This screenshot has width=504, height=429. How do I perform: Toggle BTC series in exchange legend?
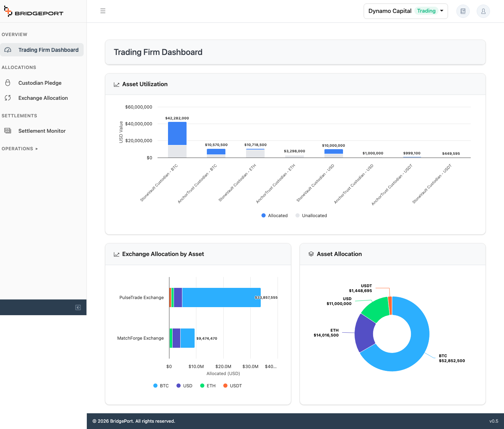[x=161, y=386]
